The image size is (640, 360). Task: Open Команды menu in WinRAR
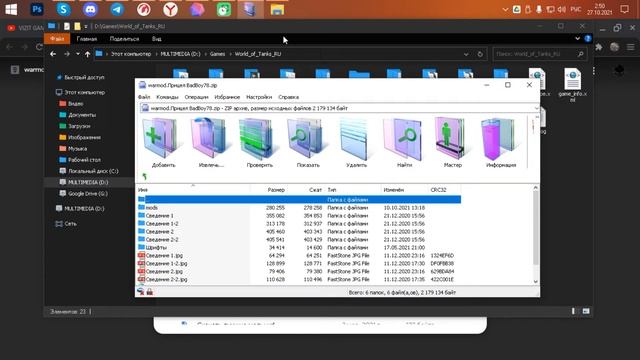[x=167, y=97]
